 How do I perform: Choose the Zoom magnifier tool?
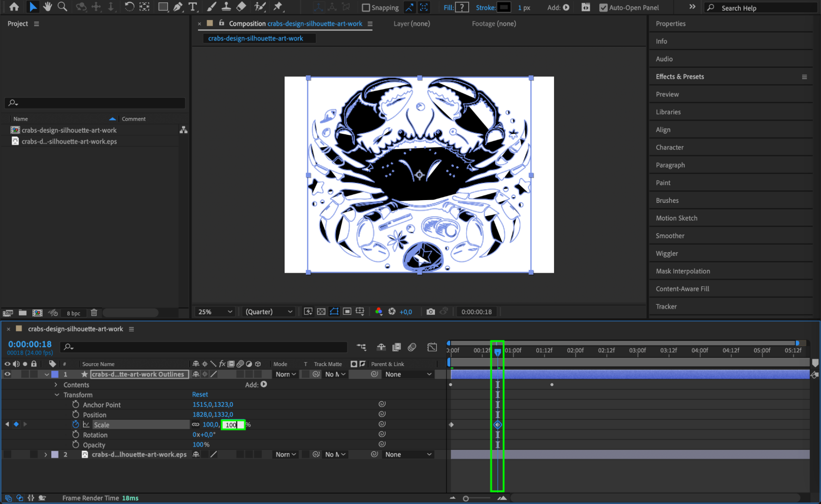[x=62, y=7]
